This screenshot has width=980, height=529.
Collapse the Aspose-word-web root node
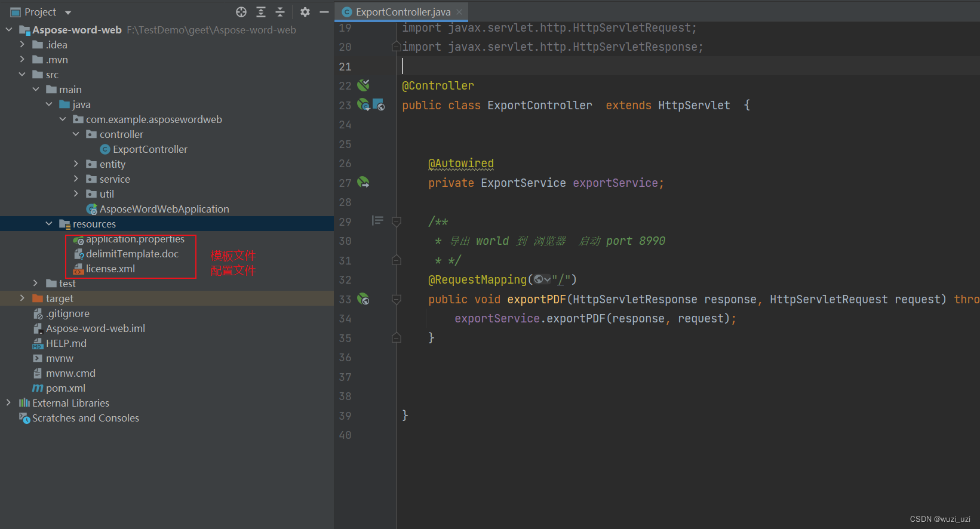(x=9, y=29)
